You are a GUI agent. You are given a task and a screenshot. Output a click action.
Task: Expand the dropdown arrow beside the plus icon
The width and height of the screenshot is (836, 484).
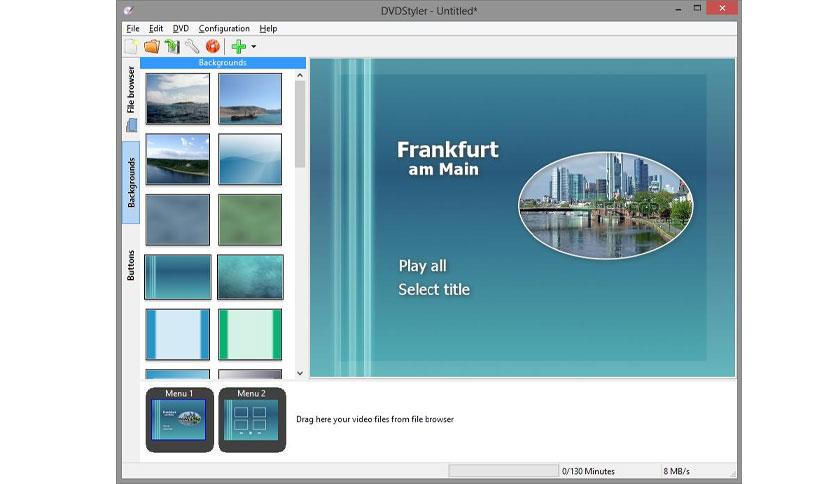pyautogui.click(x=254, y=47)
